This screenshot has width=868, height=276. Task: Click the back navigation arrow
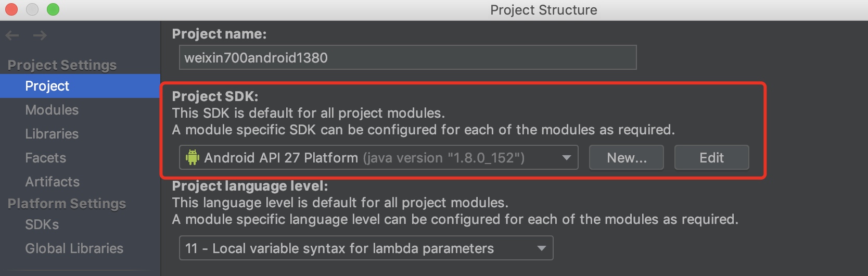[x=12, y=35]
